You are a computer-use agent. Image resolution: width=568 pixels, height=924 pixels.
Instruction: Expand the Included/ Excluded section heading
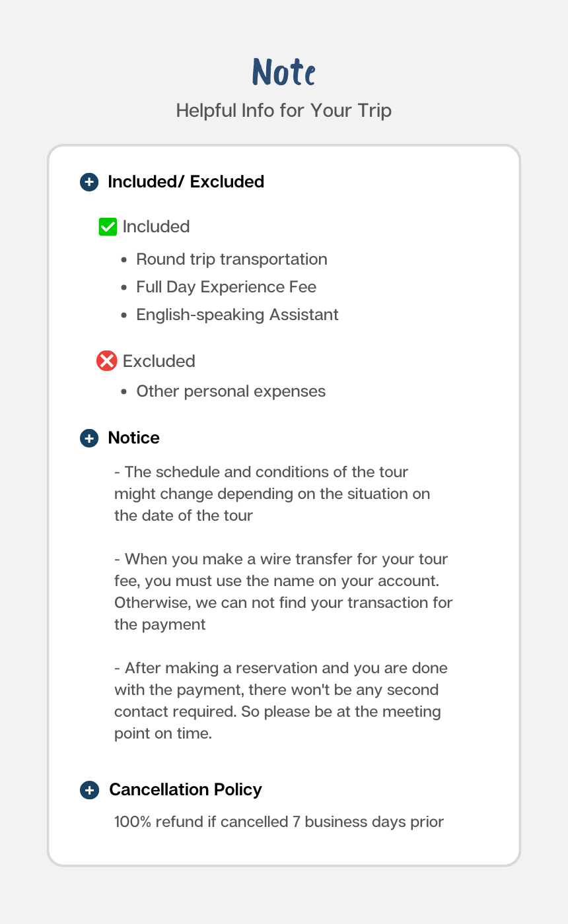[x=186, y=181]
